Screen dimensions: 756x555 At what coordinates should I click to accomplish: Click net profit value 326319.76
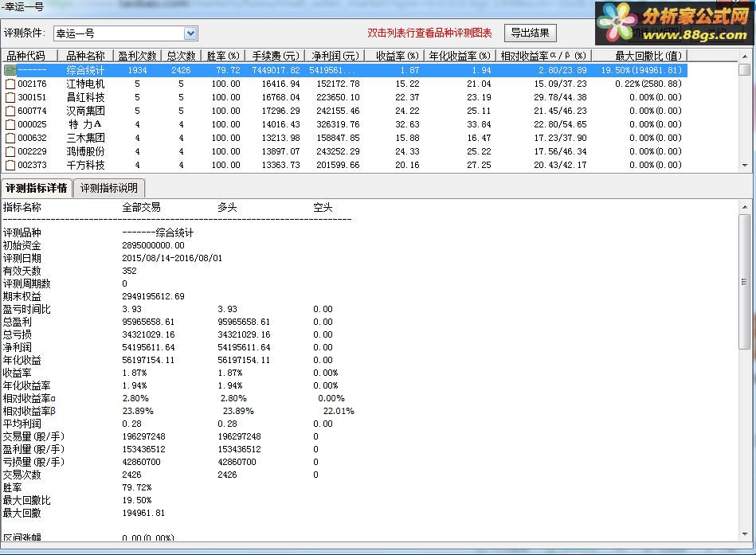pyautogui.click(x=338, y=124)
